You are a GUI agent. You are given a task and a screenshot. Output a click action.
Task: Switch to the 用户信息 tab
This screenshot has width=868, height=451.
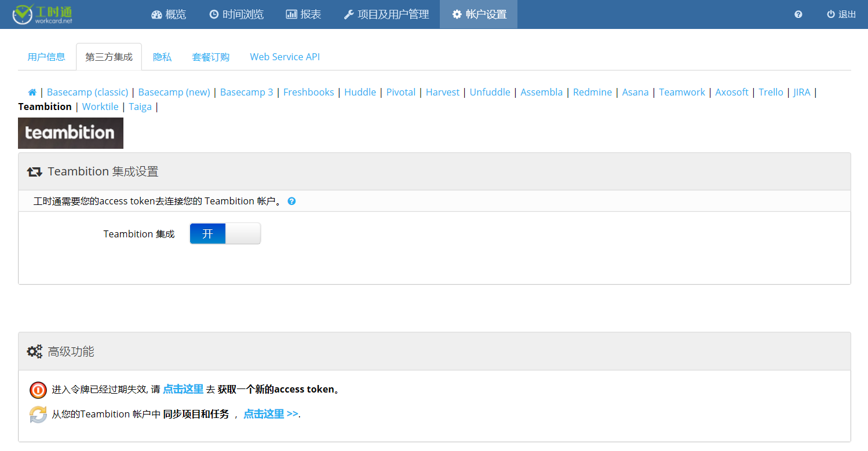coord(46,57)
